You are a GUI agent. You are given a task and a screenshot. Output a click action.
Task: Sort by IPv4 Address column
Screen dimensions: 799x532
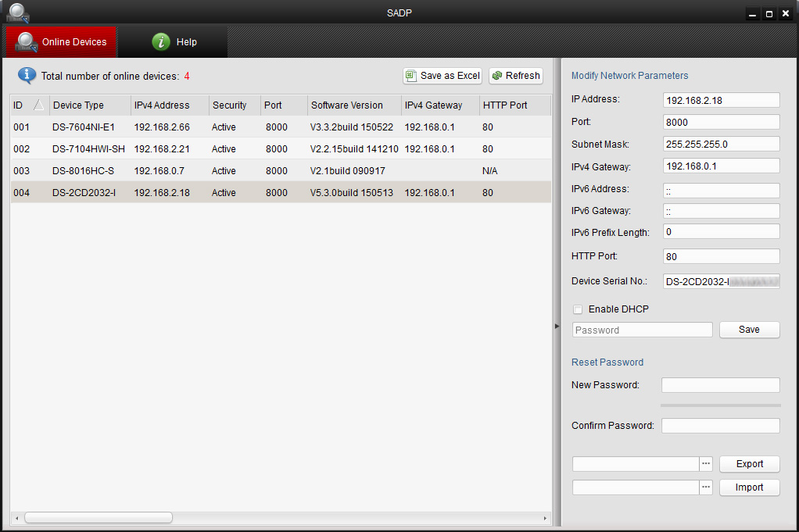pyautogui.click(x=170, y=105)
